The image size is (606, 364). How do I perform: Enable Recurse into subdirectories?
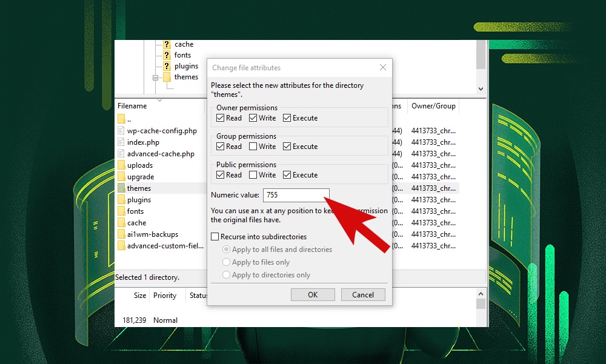coord(215,236)
